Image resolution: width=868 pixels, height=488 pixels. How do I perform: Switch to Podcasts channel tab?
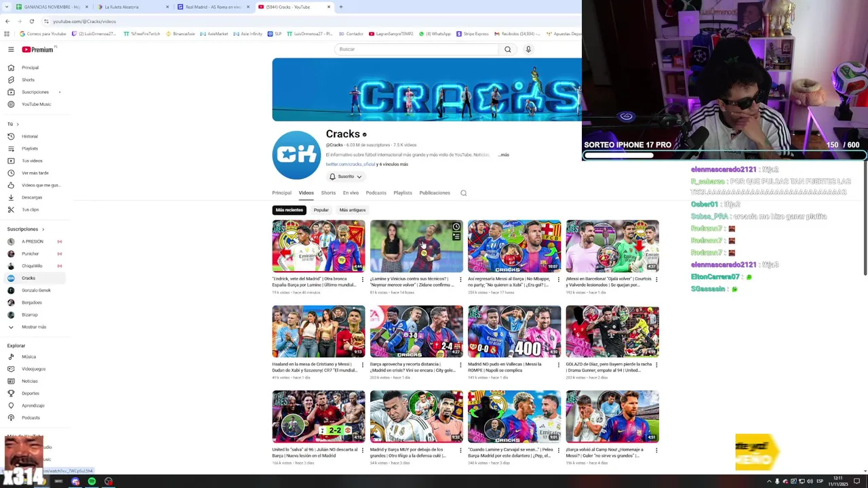point(376,193)
